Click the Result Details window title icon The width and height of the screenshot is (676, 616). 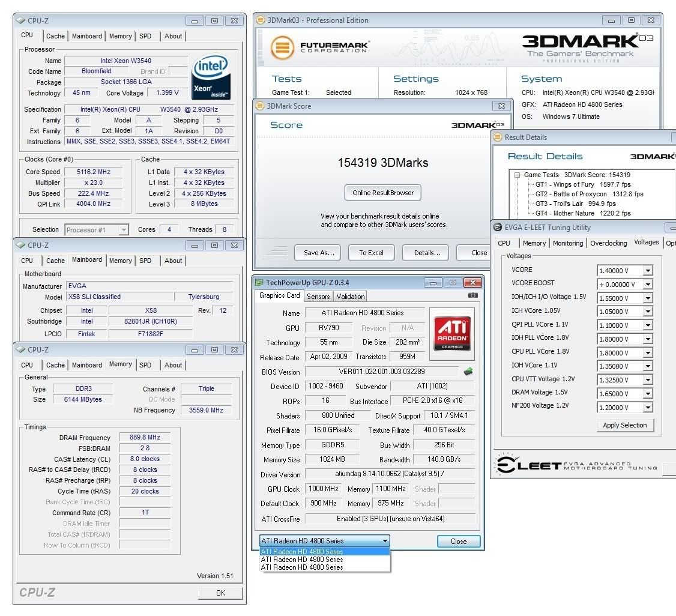coord(498,137)
